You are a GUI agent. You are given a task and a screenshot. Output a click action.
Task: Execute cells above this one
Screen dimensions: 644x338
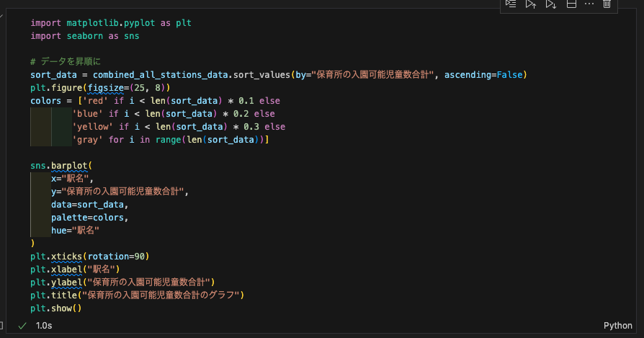(x=531, y=4)
